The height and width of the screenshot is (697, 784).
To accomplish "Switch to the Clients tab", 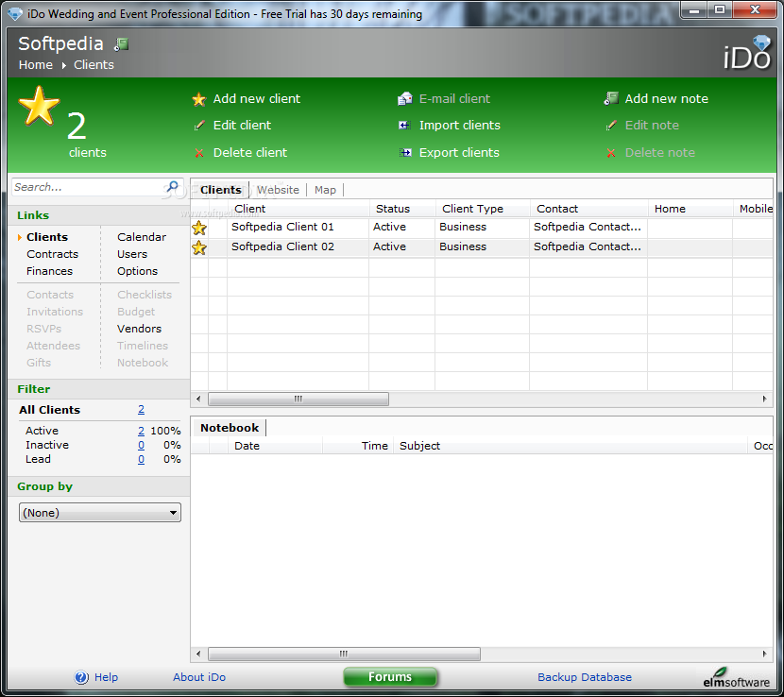I will point(220,190).
